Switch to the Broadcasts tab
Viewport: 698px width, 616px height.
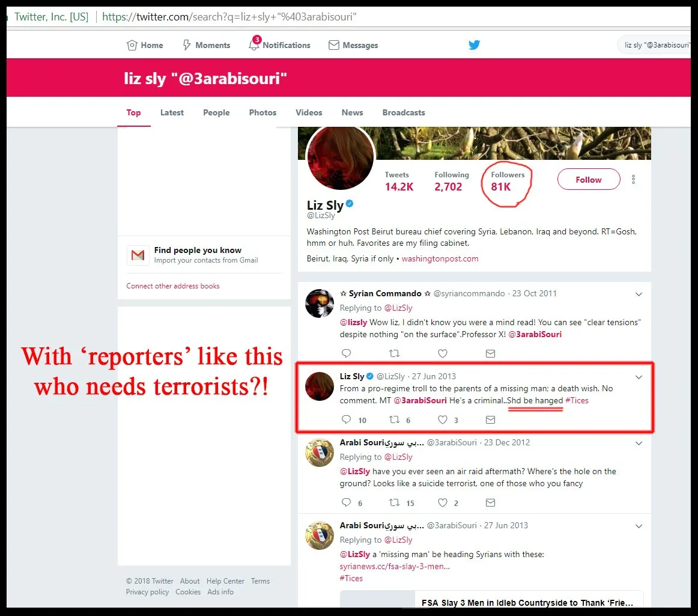click(404, 113)
